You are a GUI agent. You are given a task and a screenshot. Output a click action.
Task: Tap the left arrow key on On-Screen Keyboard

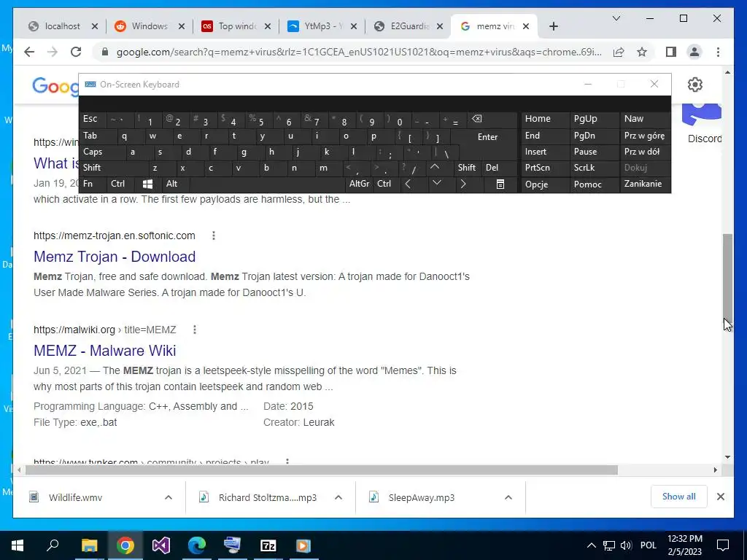pyautogui.click(x=408, y=184)
